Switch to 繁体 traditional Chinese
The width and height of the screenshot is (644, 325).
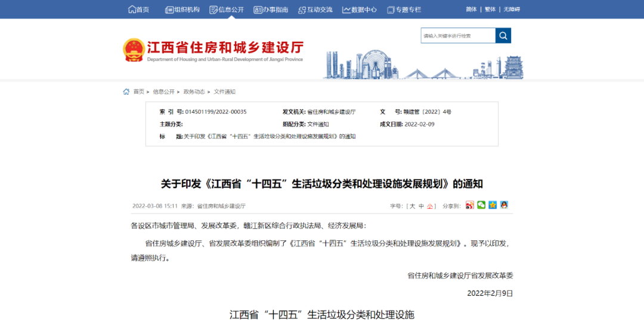click(x=490, y=10)
